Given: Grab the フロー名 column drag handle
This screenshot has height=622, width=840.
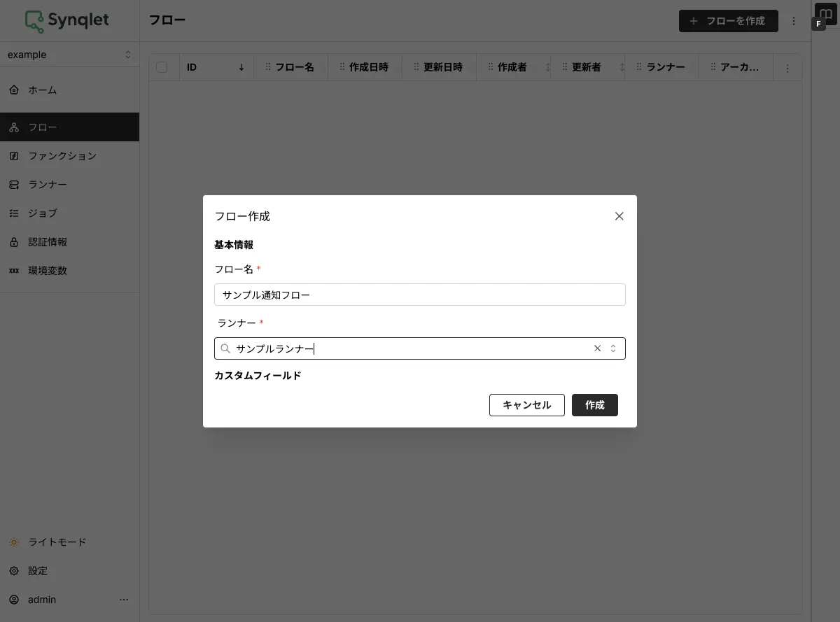Looking at the screenshot, I should point(268,67).
